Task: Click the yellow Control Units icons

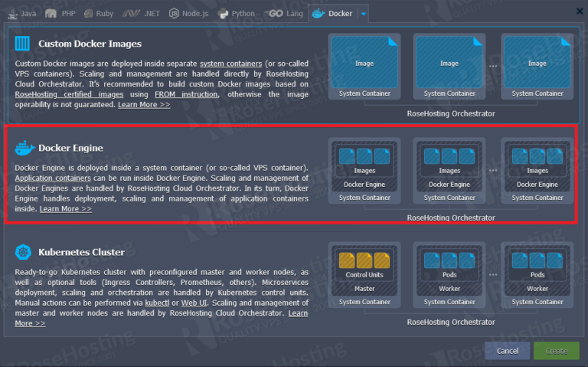Action: click(364, 261)
